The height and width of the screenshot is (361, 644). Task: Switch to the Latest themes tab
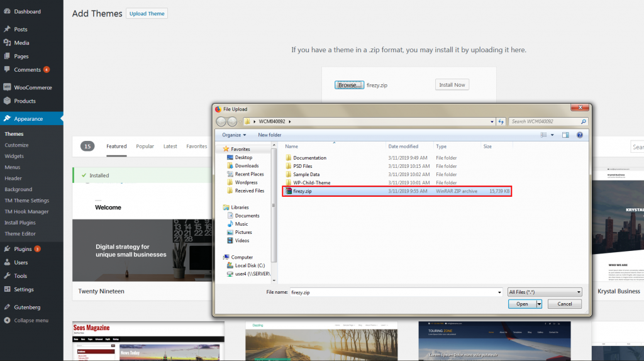pyautogui.click(x=170, y=146)
